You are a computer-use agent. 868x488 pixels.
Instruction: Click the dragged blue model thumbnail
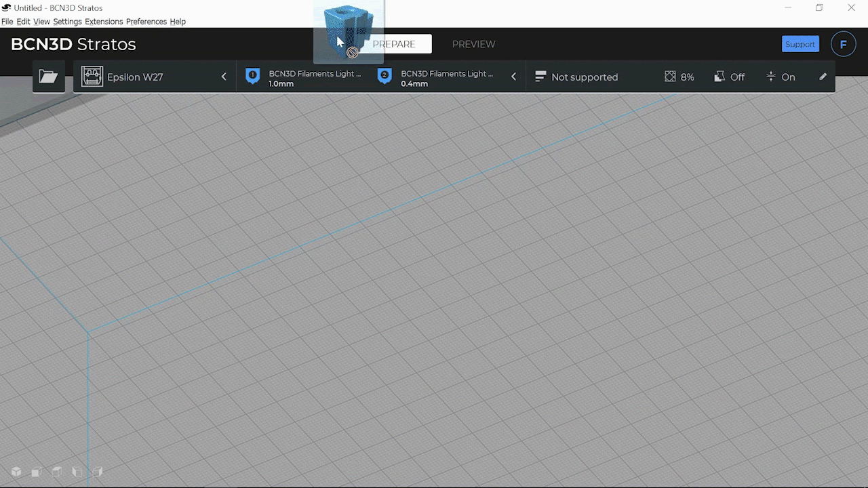[x=349, y=31]
